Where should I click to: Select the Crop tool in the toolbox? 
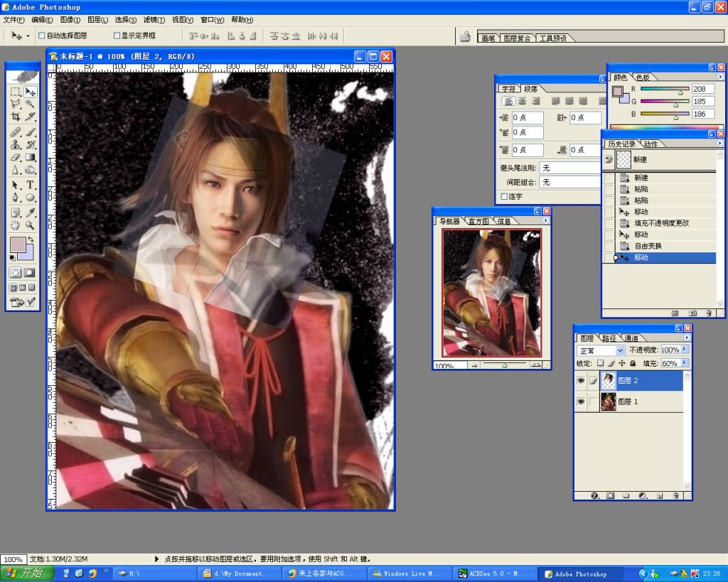pos(15,117)
